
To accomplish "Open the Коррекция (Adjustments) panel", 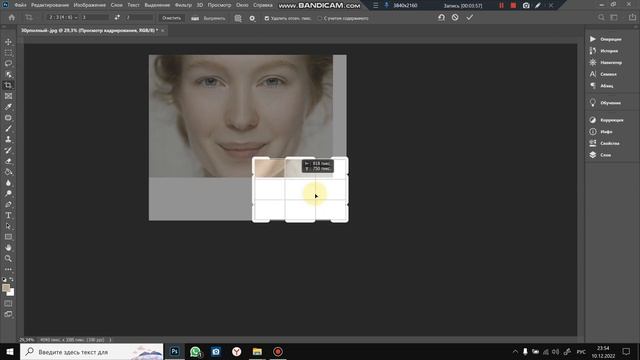I will tap(607, 120).
